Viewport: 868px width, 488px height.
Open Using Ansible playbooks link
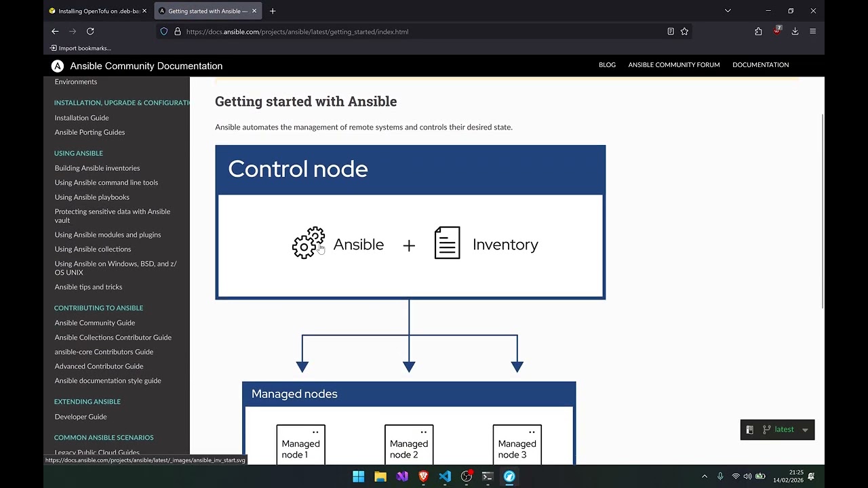tap(92, 197)
